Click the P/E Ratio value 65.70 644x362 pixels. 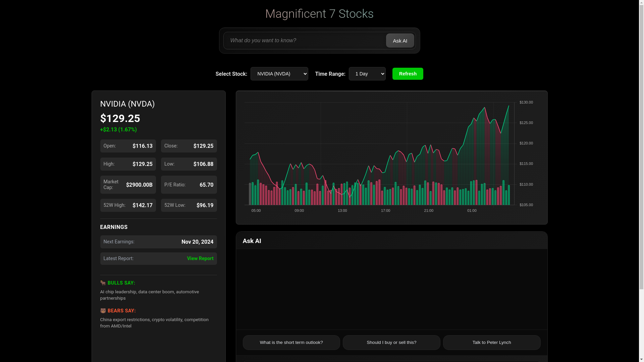[x=206, y=185]
